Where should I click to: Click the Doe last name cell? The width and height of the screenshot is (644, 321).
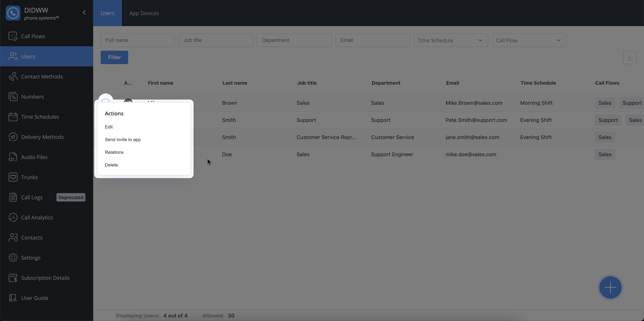point(227,155)
